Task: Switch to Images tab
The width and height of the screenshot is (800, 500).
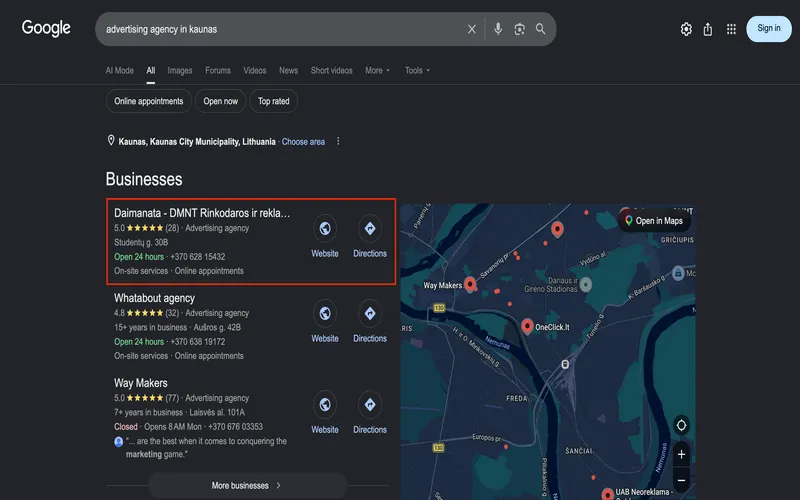Action: [x=180, y=70]
